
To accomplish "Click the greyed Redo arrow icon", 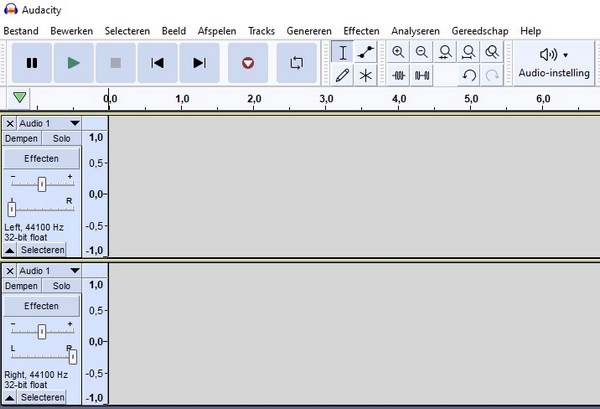I will [x=492, y=75].
